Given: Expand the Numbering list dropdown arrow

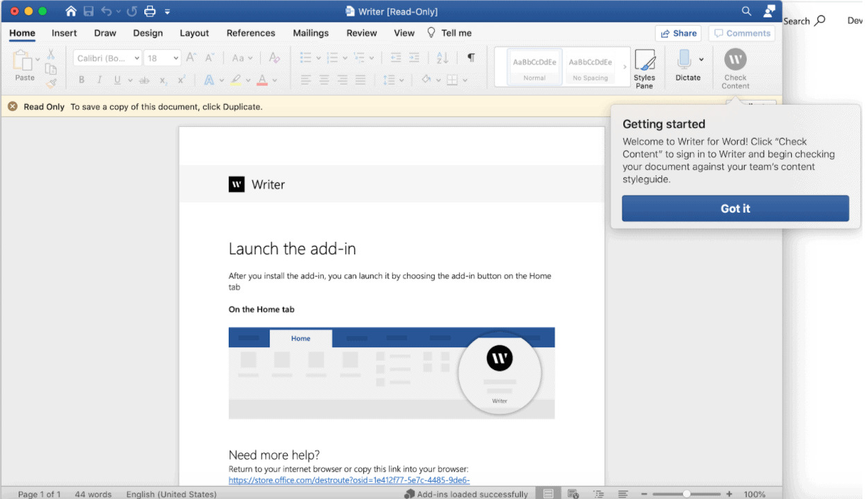Looking at the screenshot, I should 345,58.
